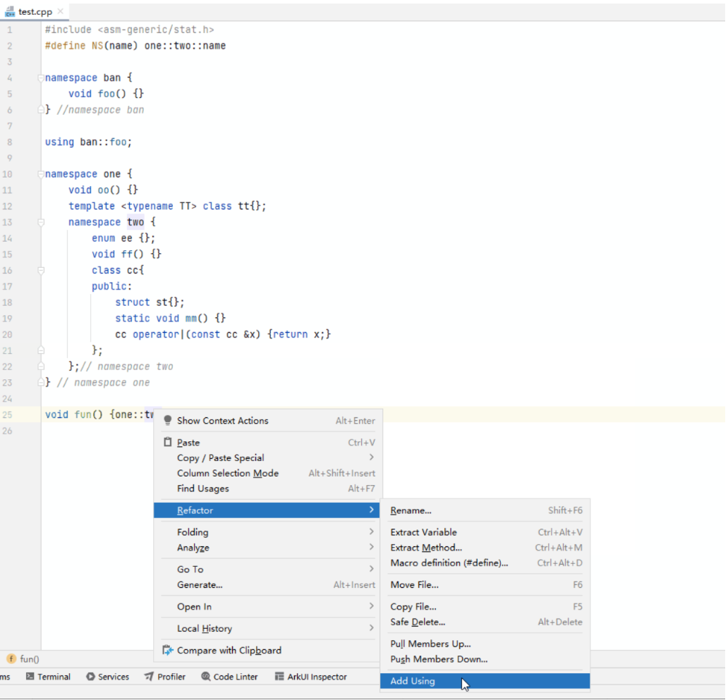Image resolution: width=728 pixels, height=700 pixels.
Task: Click Rename... in the Refactor submenu
Action: (x=411, y=510)
